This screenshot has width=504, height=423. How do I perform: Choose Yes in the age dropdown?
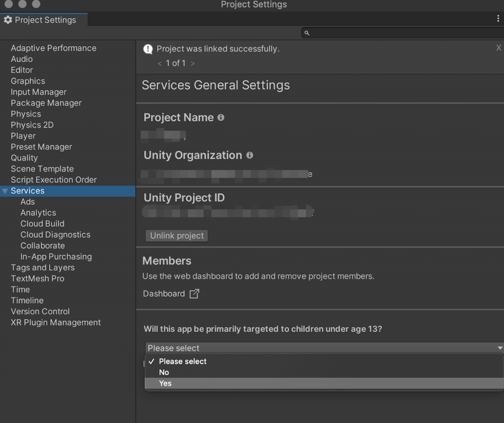point(165,383)
